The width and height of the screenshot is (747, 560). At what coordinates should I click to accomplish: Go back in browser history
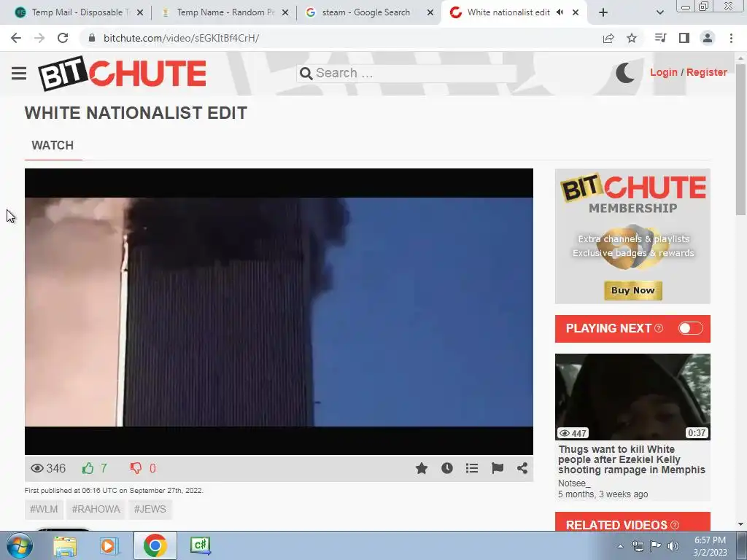(16, 38)
